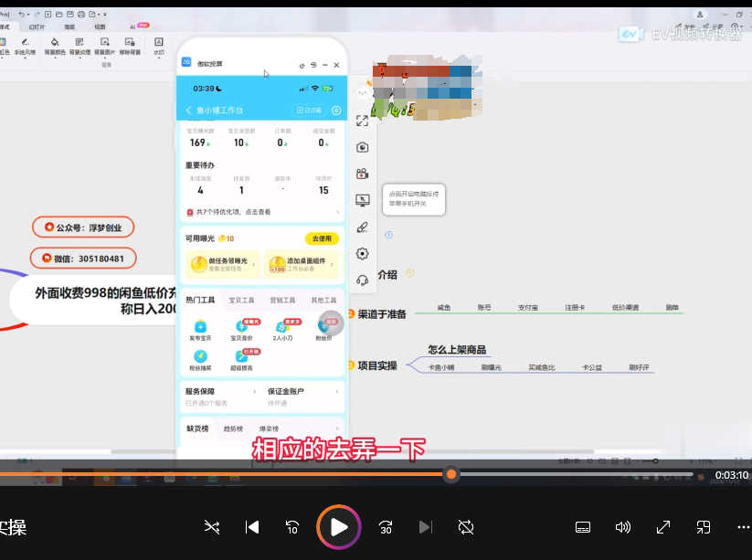Viewport: 752px width, 560px height.
Task: Switch to 其他工具 tab
Action: (x=323, y=301)
